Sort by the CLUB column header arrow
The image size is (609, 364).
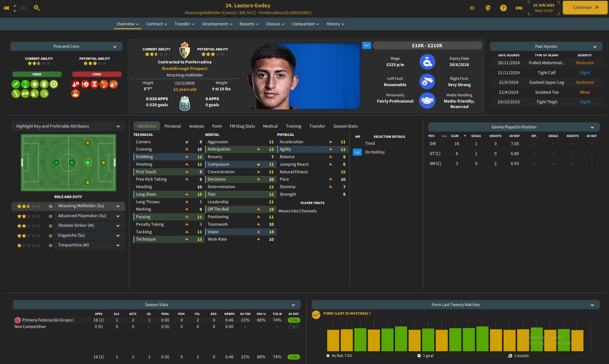tap(465, 136)
